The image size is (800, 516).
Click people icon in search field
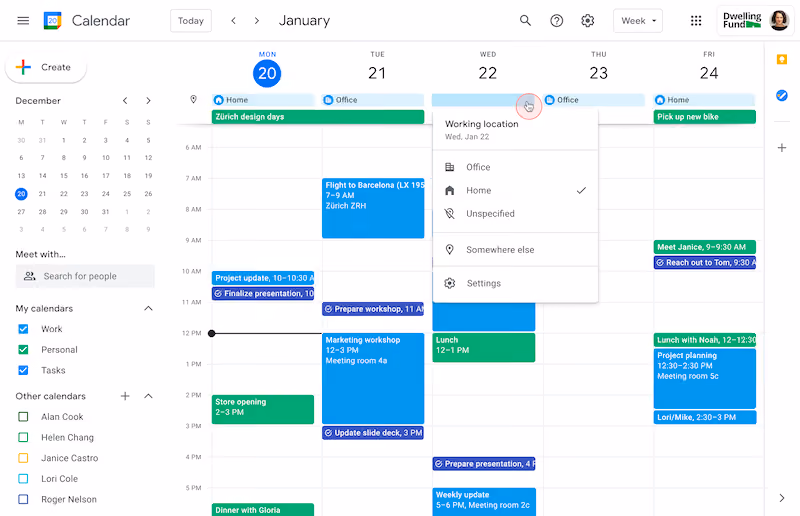tap(30, 276)
